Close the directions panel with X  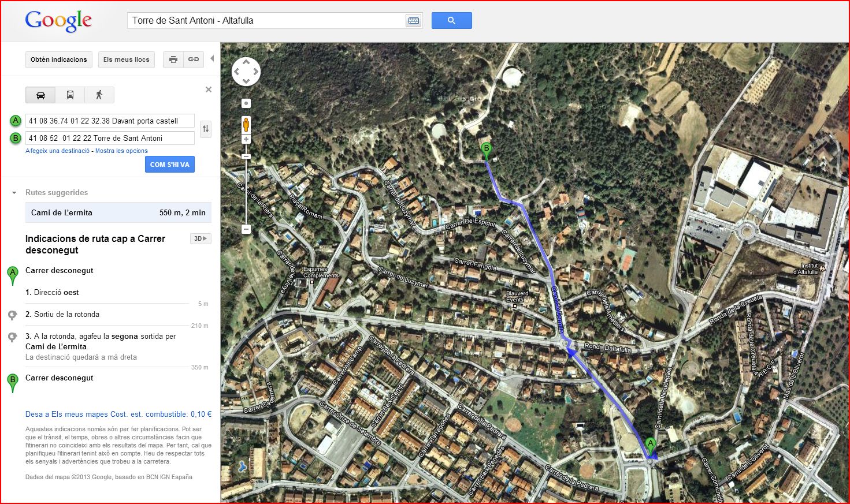(209, 89)
